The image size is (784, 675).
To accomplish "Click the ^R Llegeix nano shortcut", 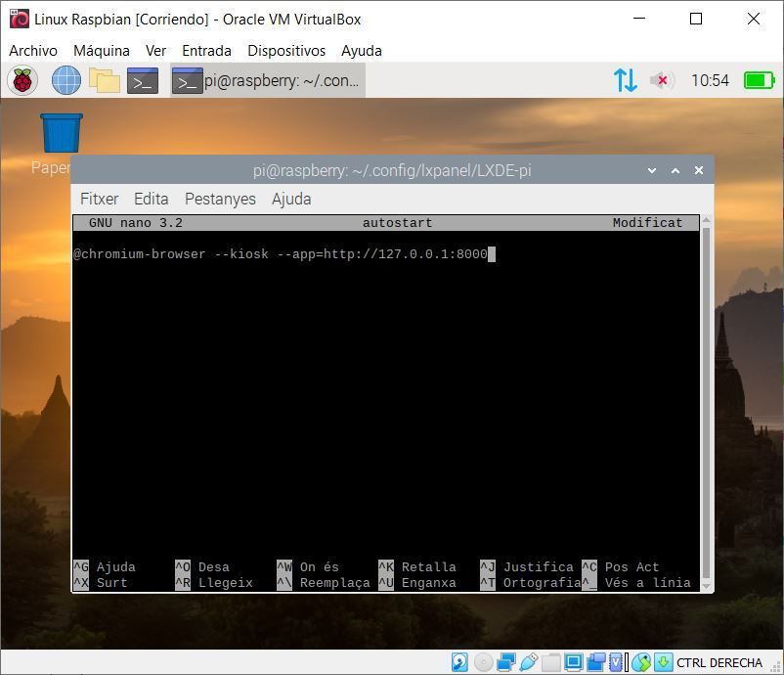I will (x=214, y=583).
